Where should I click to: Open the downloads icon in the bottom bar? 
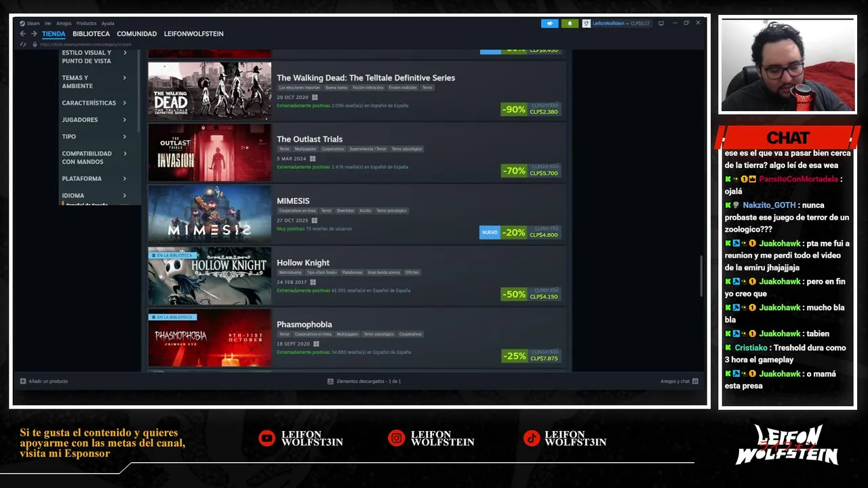tap(330, 381)
